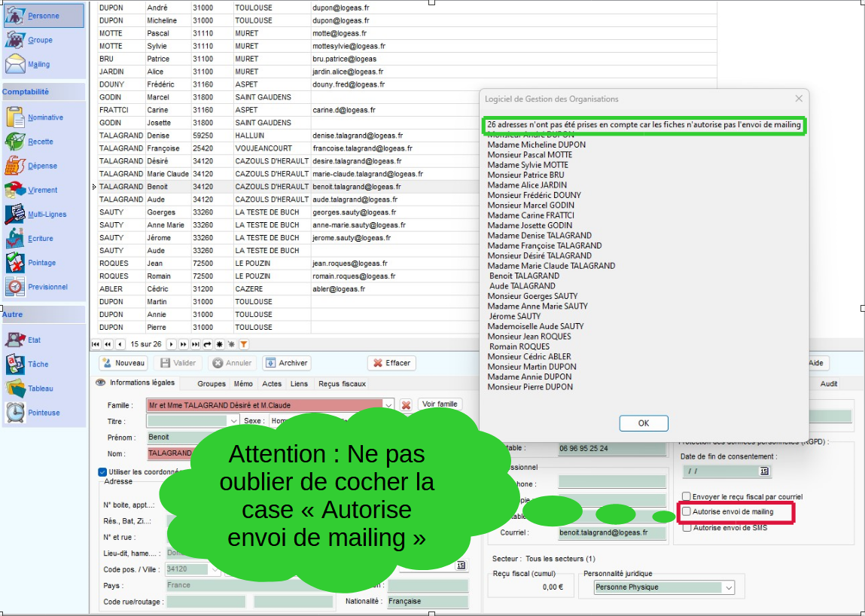Expand the Famille dropdown list
The height and width of the screenshot is (616, 865).
click(388, 405)
